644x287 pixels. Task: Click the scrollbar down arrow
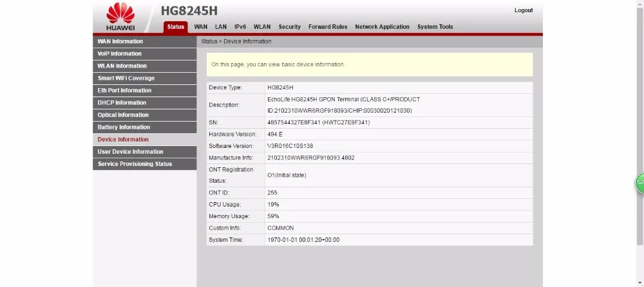click(x=640, y=283)
